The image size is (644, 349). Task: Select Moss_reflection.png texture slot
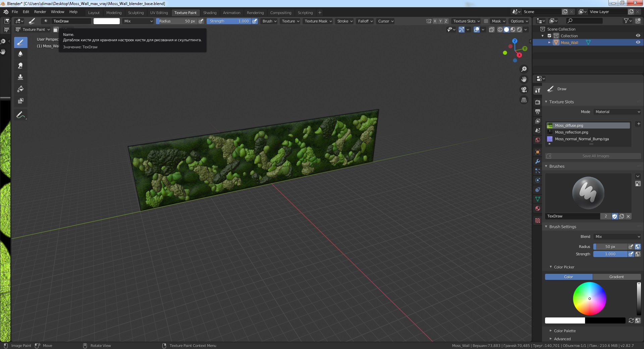point(588,132)
